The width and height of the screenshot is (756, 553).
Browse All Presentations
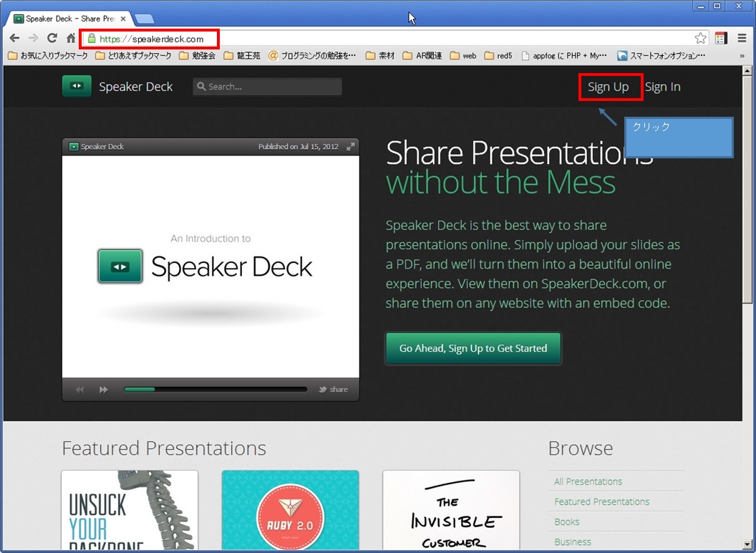click(x=588, y=481)
